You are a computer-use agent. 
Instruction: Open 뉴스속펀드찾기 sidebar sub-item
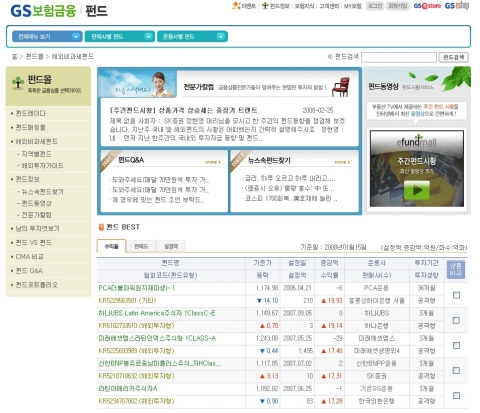click(42, 192)
